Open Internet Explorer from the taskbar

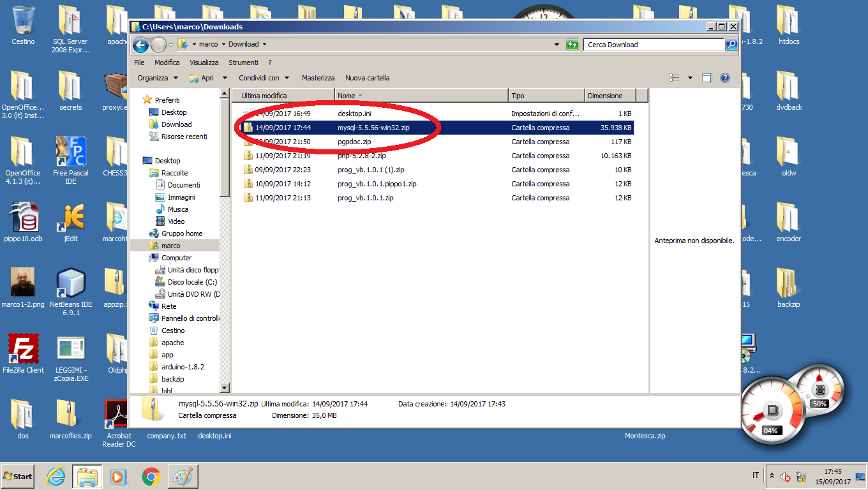(x=56, y=476)
